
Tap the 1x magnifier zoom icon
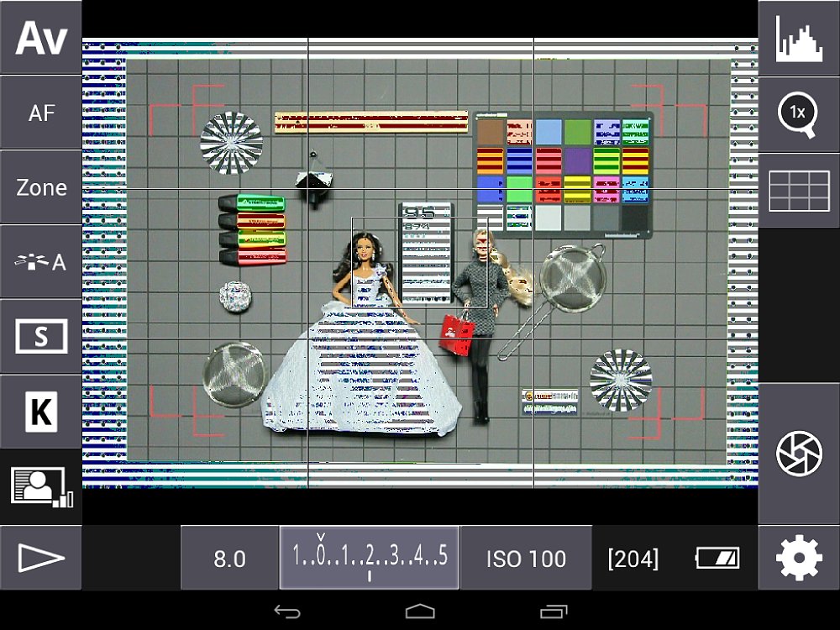(x=800, y=114)
